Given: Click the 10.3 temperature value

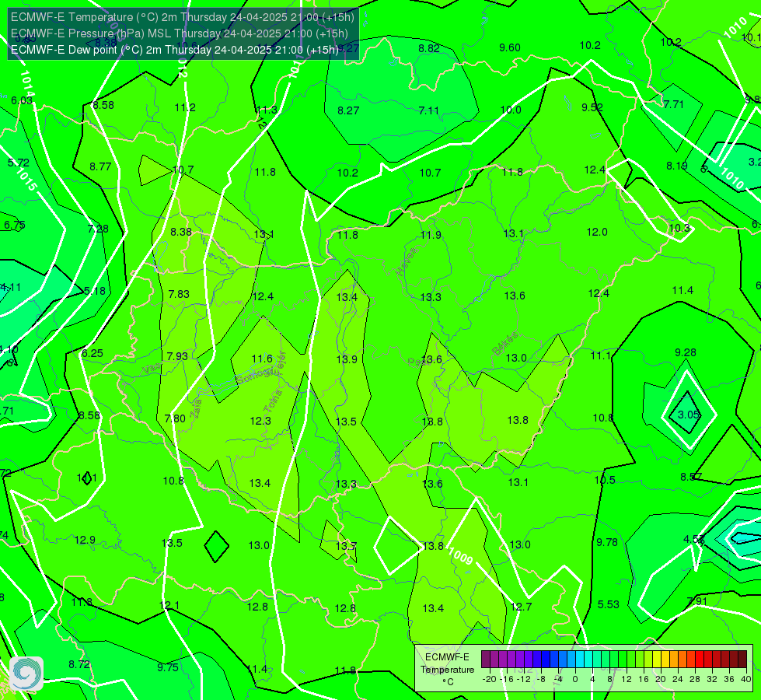Looking at the screenshot, I should pyautogui.click(x=679, y=228).
